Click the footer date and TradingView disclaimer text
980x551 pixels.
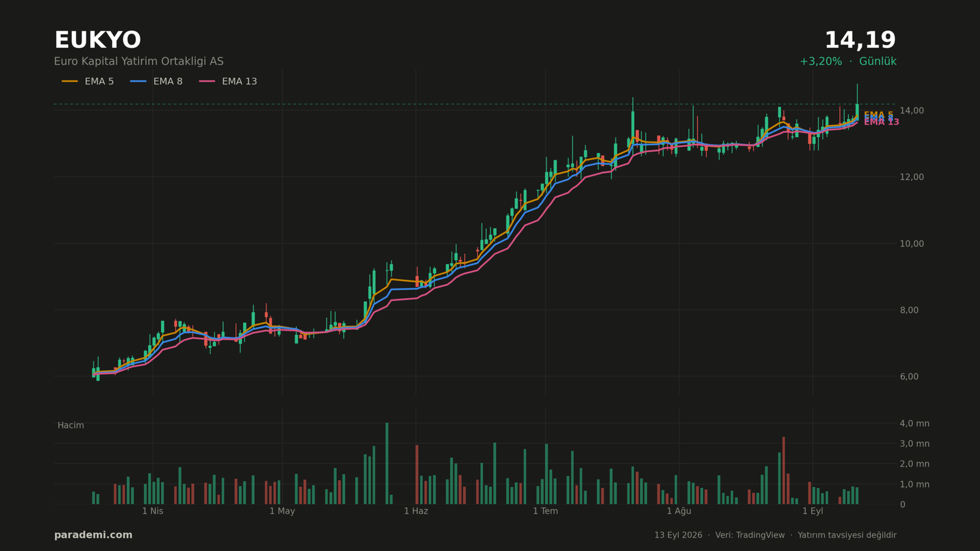click(x=775, y=535)
